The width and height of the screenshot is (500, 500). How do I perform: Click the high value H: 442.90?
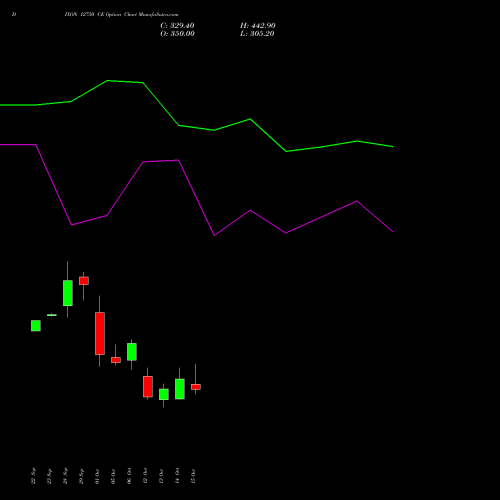(x=258, y=26)
